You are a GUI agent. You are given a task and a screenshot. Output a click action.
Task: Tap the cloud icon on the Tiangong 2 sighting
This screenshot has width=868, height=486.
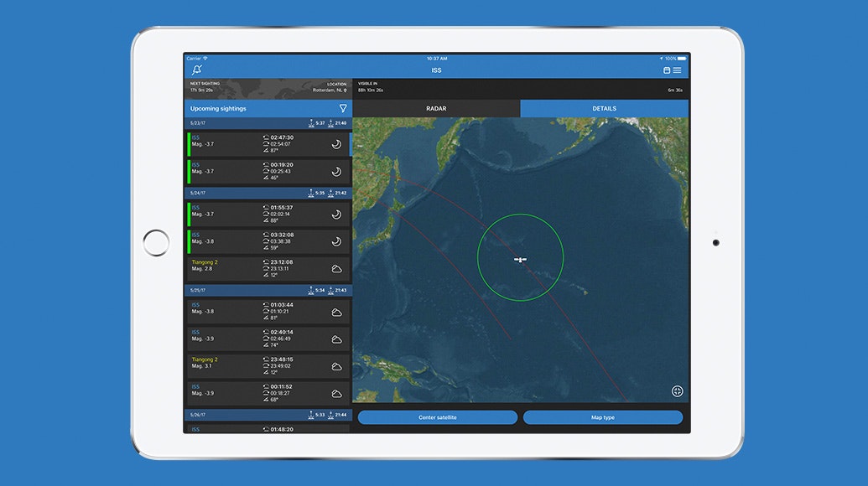(336, 269)
